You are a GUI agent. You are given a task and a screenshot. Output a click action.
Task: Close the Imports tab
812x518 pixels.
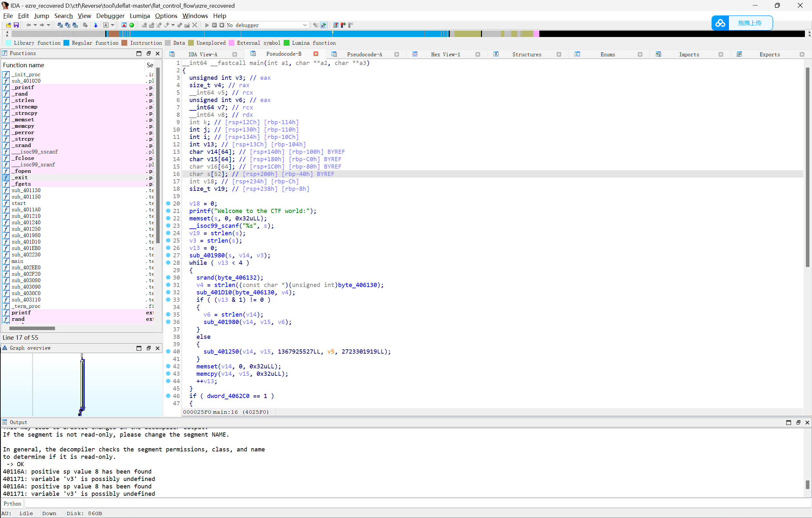[x=721, y=55]
